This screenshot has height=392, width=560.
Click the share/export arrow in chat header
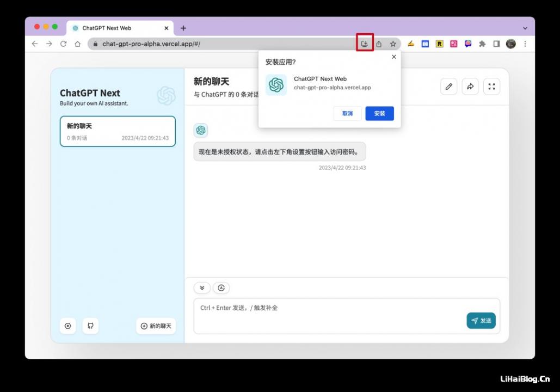[x=470, y=87]
